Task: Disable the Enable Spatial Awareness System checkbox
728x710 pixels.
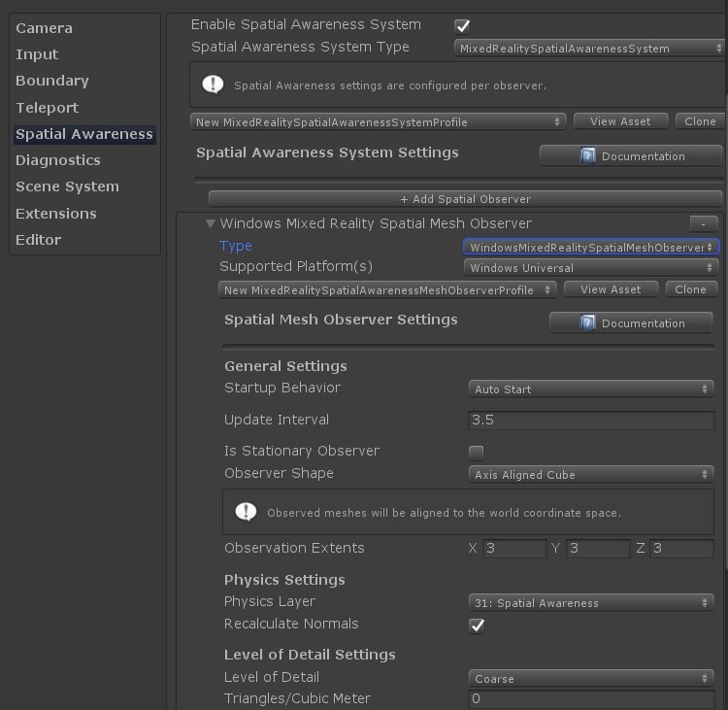Action: (x=462, y=25)
